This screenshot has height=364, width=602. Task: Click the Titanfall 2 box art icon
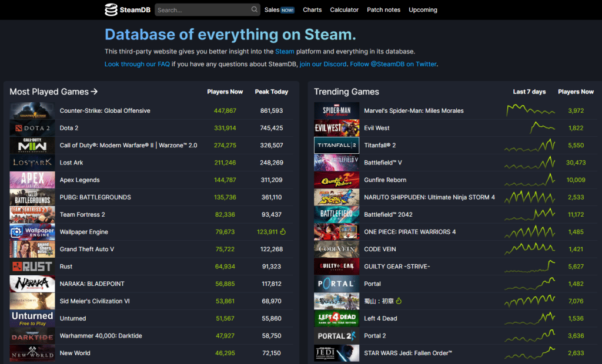[336, 145]
